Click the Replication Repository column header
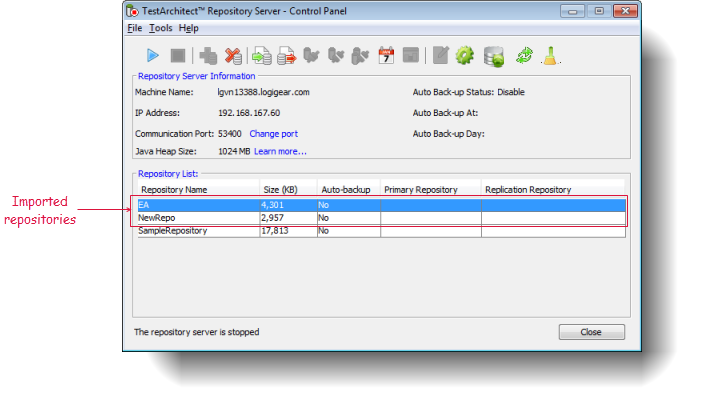The height and width of the screenshot is (412, 702). [x=553, y=190]
